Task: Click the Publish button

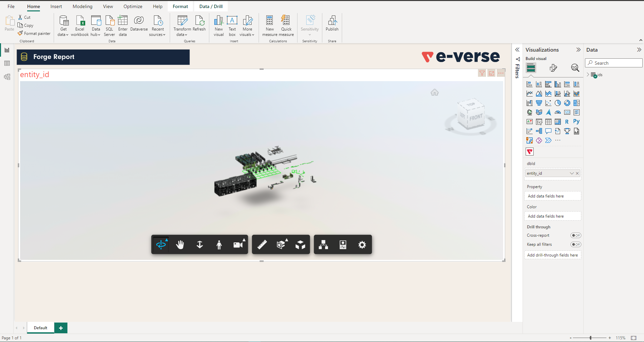Action: pos(332,25)
